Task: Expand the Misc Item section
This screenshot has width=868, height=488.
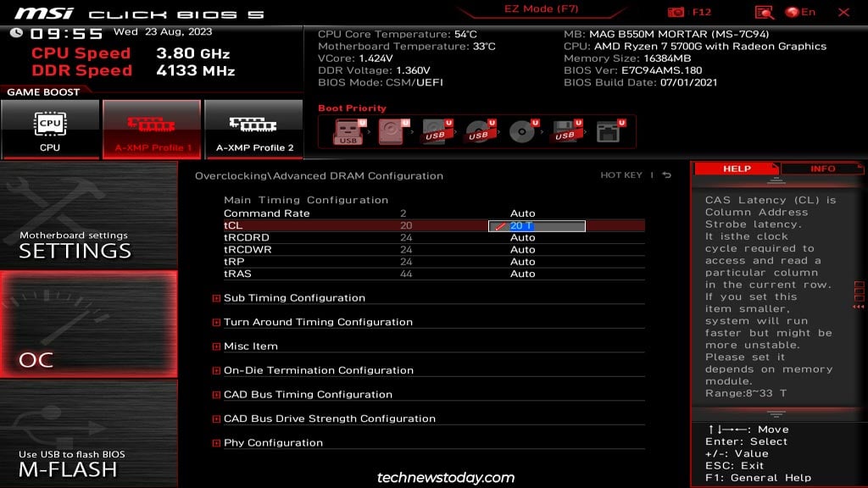Action: [x=216, y=347]
